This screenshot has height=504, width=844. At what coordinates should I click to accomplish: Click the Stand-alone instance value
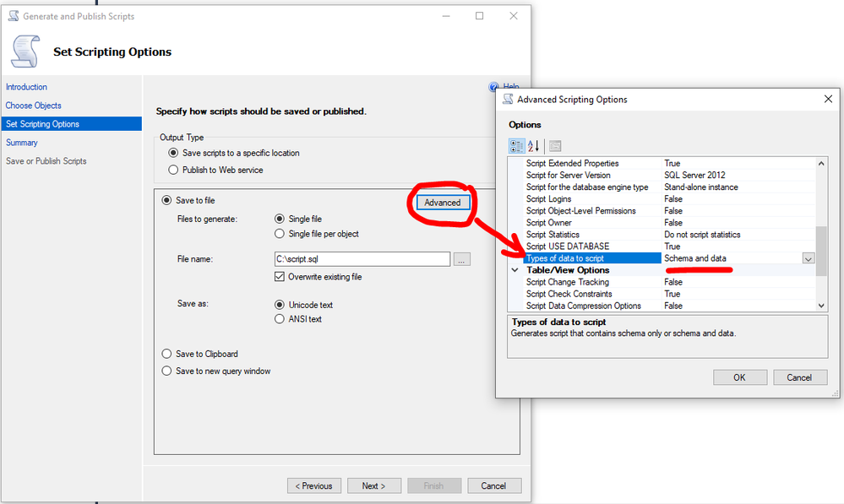701,187
